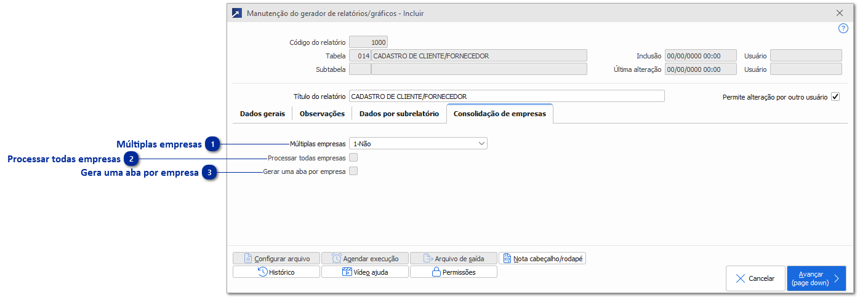
Task: Toggle Permite alteração por outro usuário checkbox
Action: (x=835, y=97)
